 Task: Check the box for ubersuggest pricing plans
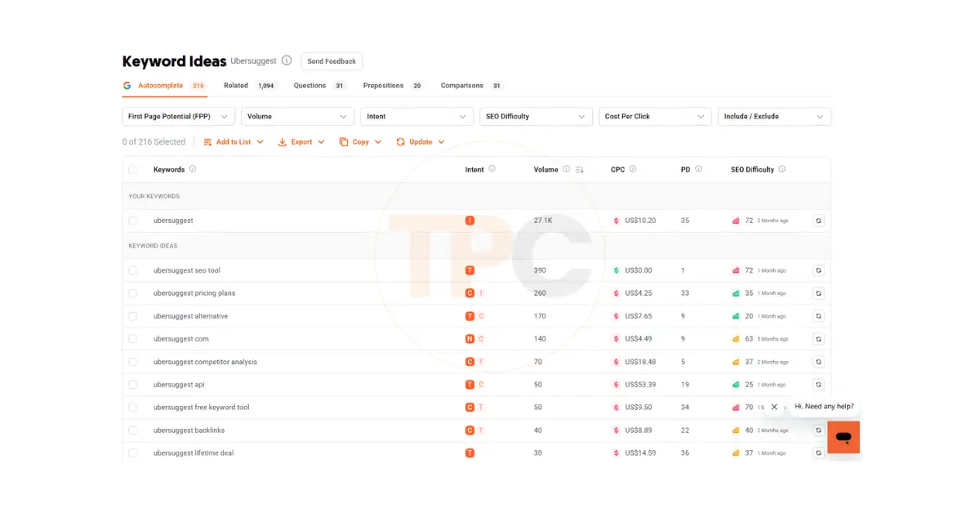(133, 293)
